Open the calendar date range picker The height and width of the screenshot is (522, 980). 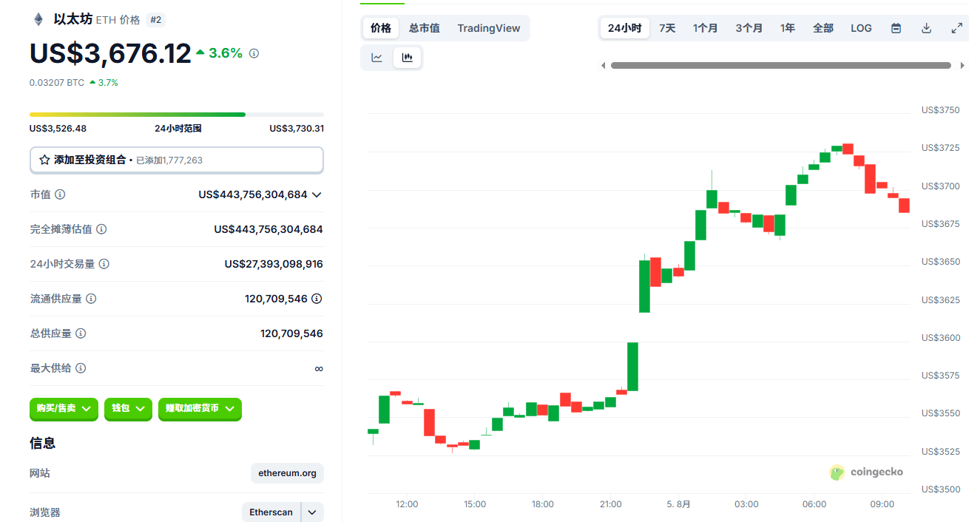click(896, 28)
